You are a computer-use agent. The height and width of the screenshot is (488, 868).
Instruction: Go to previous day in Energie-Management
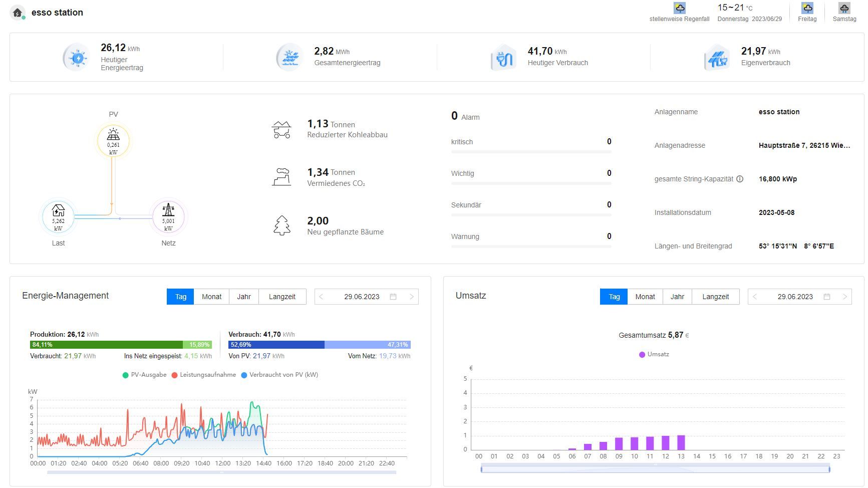coord(321,297)
